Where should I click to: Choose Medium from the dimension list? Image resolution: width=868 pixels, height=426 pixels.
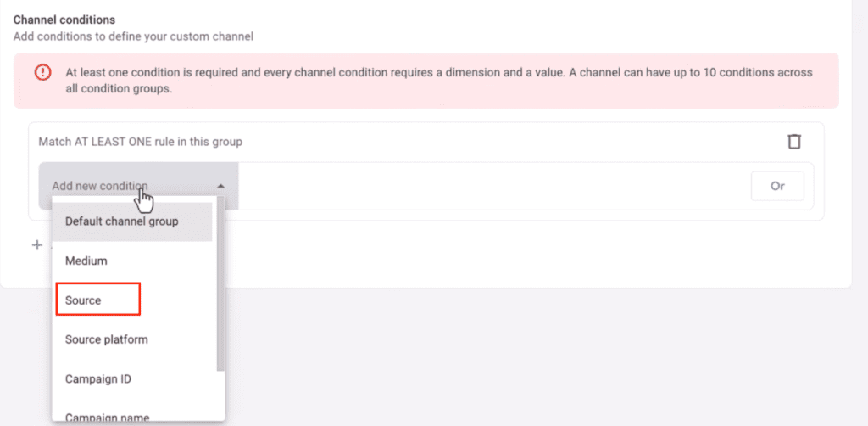pos(86,261)
